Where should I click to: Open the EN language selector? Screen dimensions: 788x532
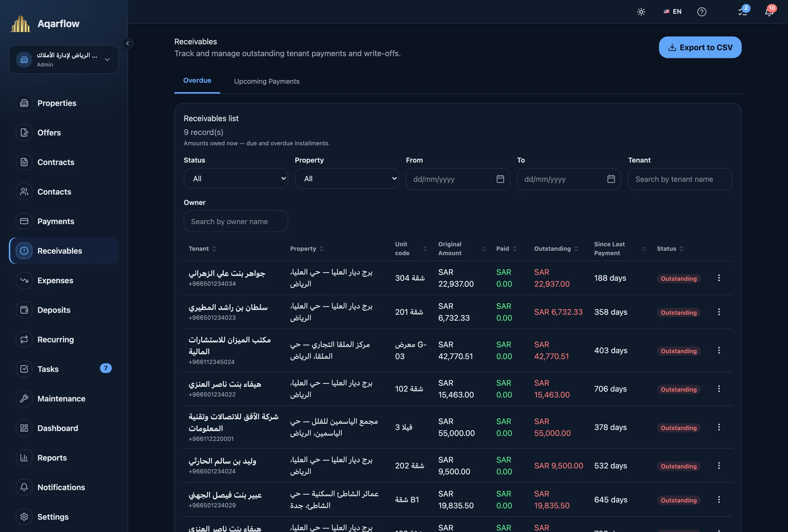(673, 12)
